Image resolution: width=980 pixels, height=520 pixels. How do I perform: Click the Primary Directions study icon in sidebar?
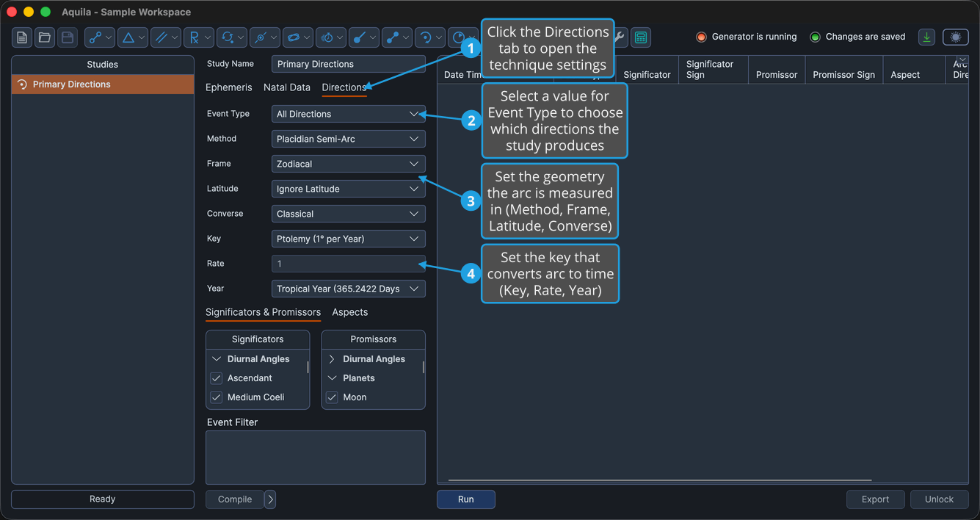coord(22,84)
